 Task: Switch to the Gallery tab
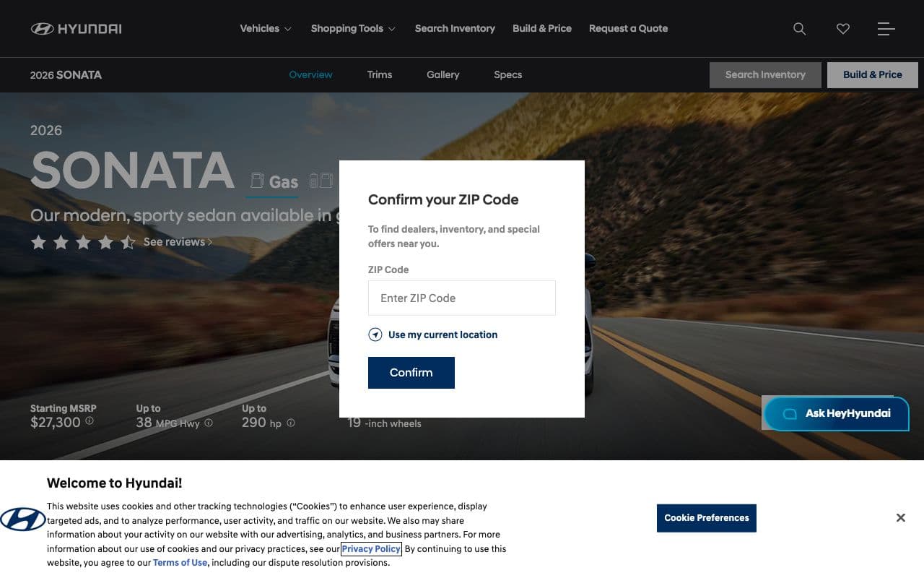coord(443,74)
